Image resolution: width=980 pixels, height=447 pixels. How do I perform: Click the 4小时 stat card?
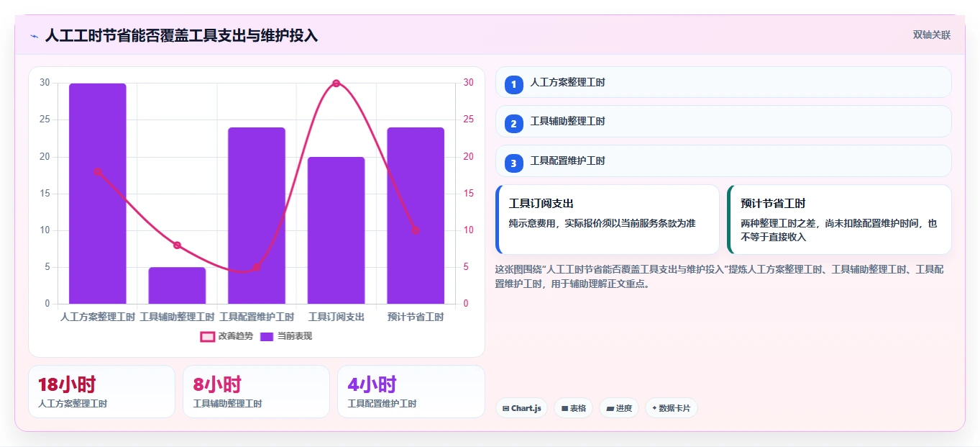pos(411,392)
